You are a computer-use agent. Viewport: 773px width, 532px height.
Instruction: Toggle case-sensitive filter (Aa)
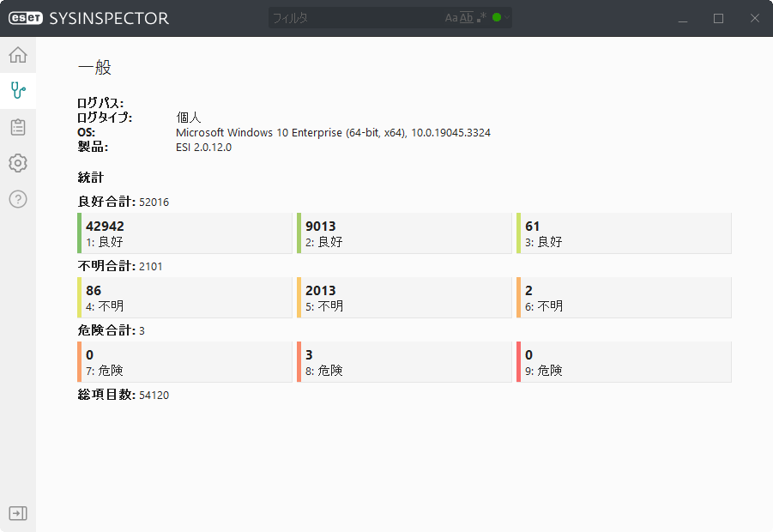click(x=451, y=18)
